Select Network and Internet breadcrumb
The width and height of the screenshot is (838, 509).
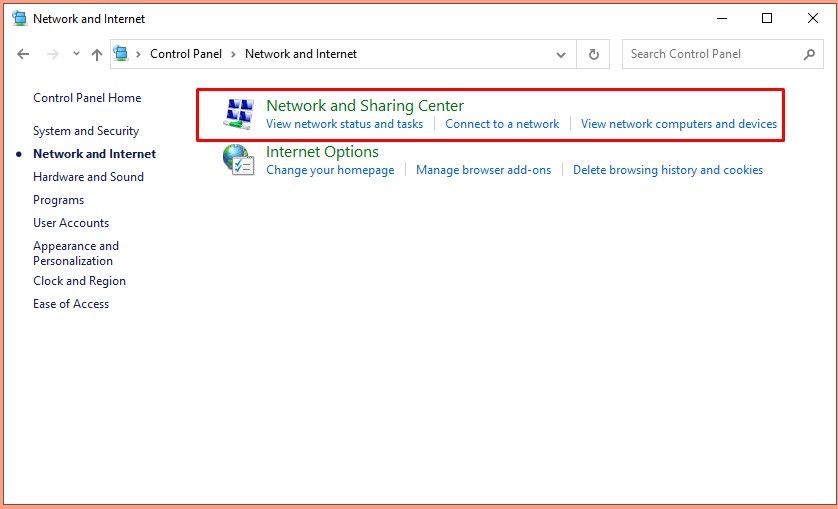point(301,54)
